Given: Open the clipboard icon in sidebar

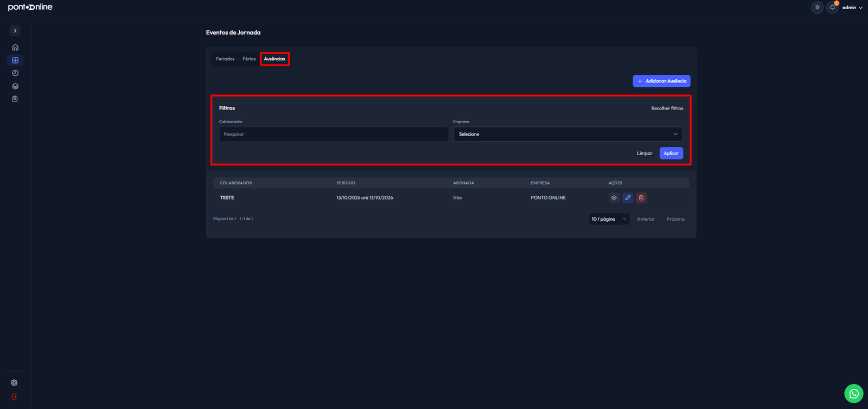Looking at the screenshot, I should [15, 99].
